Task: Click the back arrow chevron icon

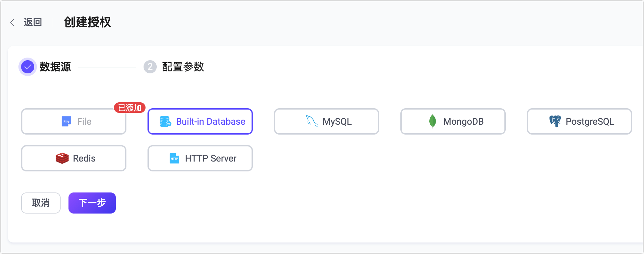Action: click(x=12, y=22)
